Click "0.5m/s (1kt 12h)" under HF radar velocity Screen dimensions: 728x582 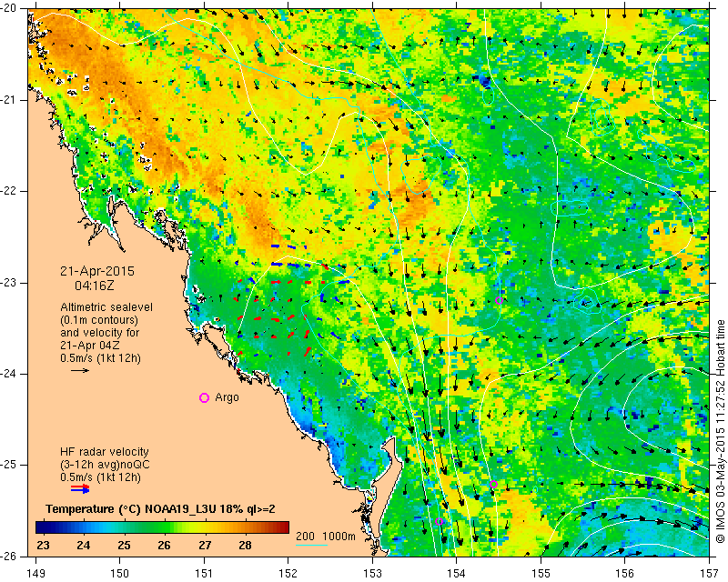click(x=100, y=477)
